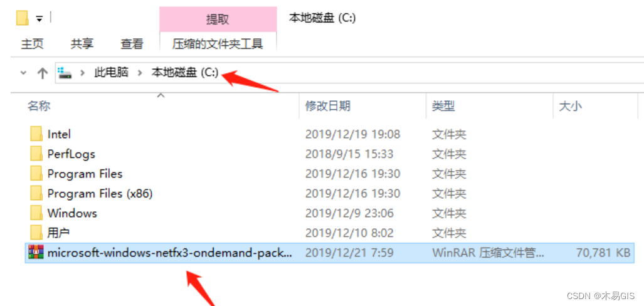Open the 主页 ribbon tab
Image resolution: width=644 pixels, height=306 pixels.
coord(32,44)
